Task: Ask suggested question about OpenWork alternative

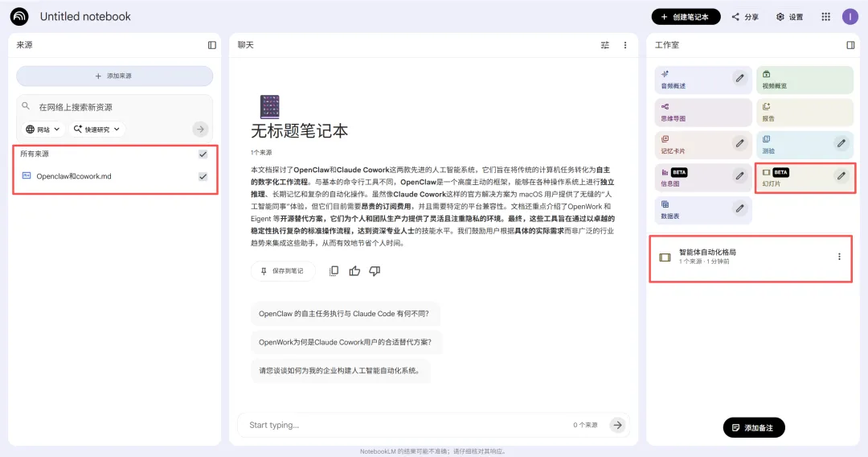Action: coord(345,342)
